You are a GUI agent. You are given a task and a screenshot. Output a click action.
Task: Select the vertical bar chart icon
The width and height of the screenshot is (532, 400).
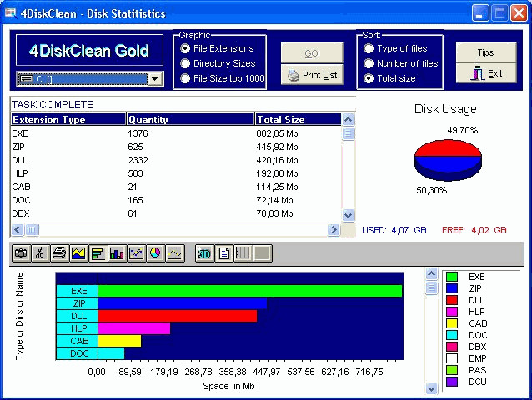click(117, 253)
